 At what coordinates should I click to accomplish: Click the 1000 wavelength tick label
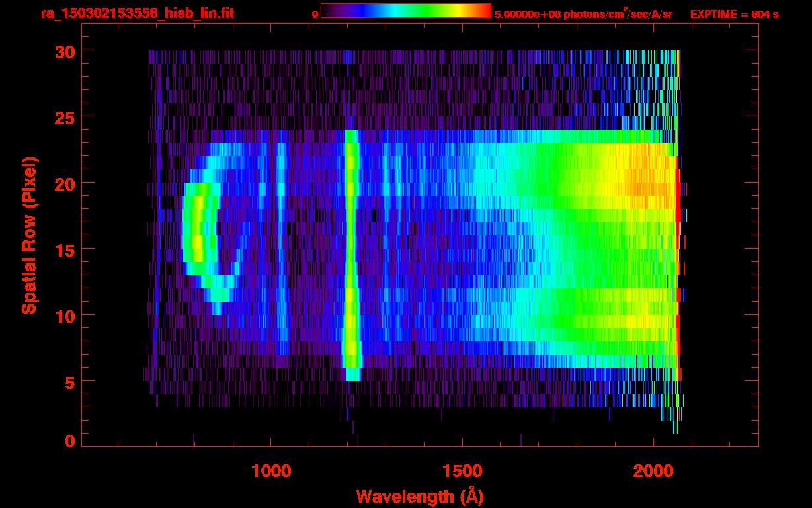tap(271, 471)
